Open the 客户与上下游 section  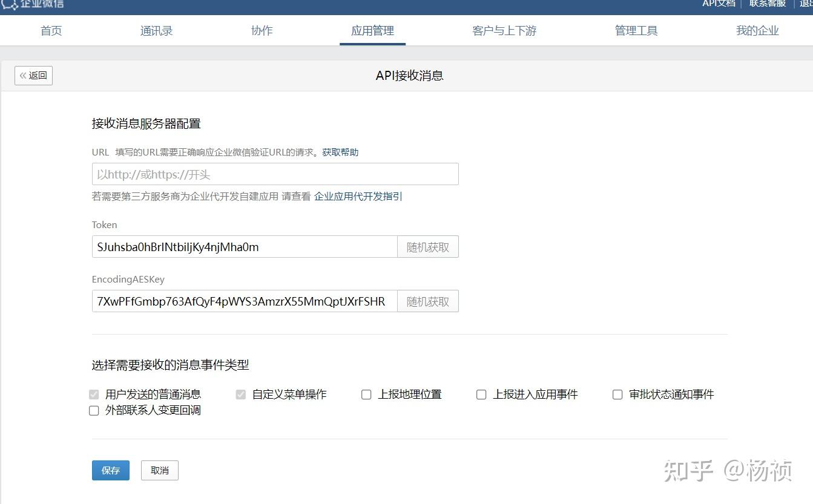coord(504,30)
